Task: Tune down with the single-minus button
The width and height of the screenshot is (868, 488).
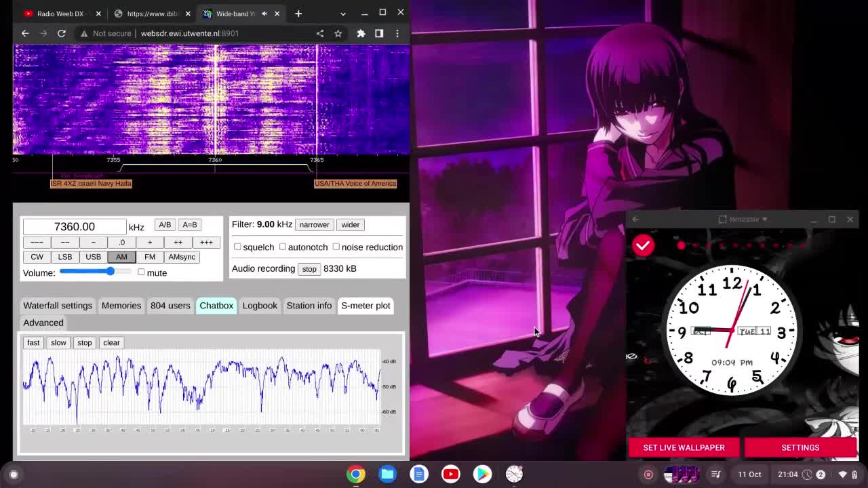Action: 93,242
